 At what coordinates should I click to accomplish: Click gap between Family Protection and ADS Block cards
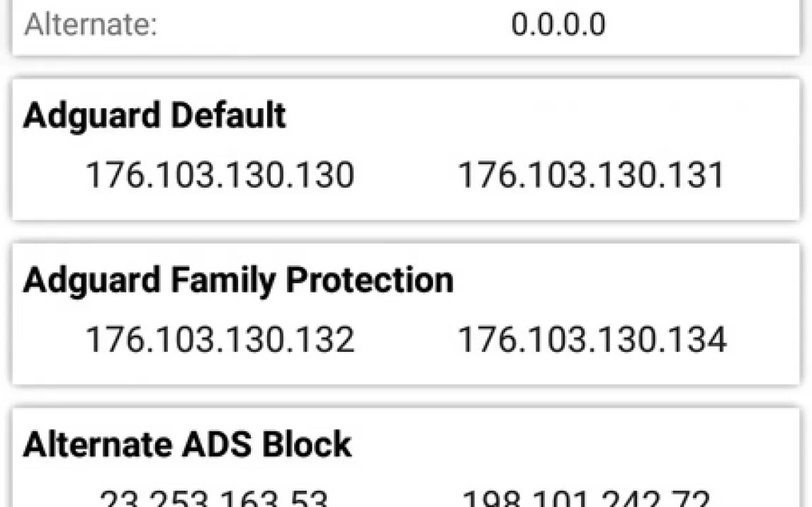tap(405, 397)
